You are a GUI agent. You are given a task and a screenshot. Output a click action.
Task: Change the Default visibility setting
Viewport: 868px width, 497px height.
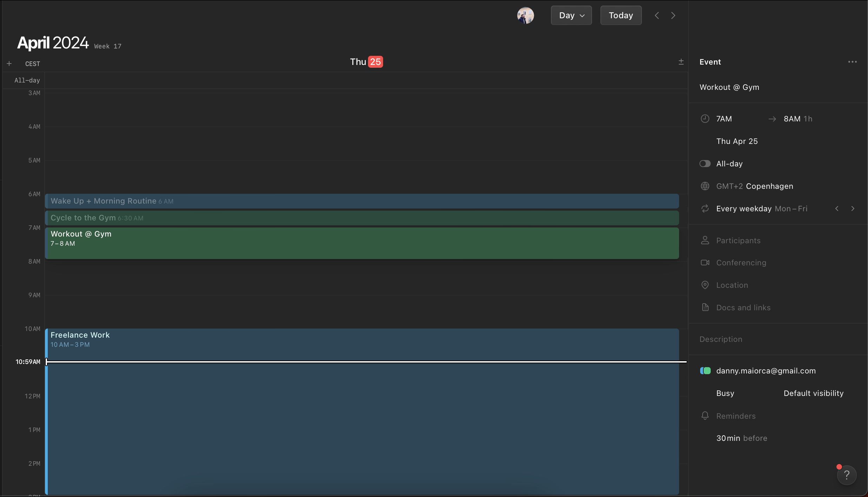tap(813, 393)
